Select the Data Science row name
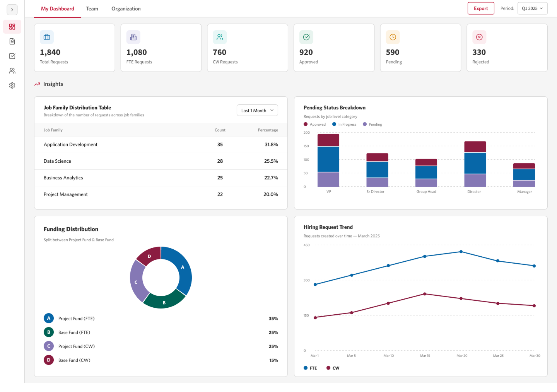This screenshot has width=557, height=392. pyautogui.click(x=57, y=161)
